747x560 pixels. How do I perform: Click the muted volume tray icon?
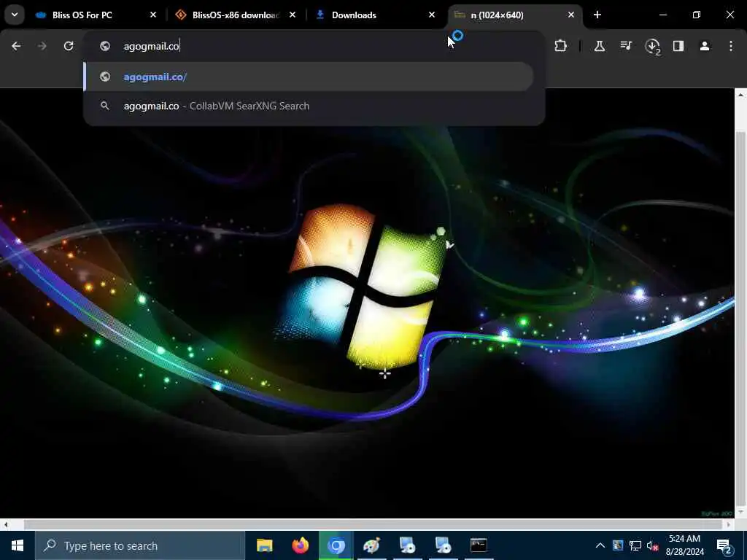652,545
